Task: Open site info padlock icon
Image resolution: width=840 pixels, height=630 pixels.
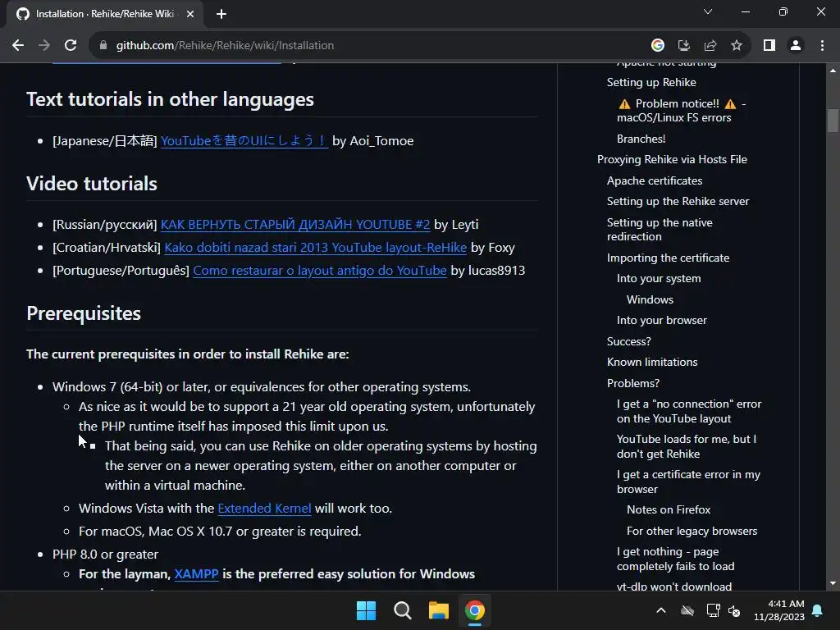Action: coord(103,46)
